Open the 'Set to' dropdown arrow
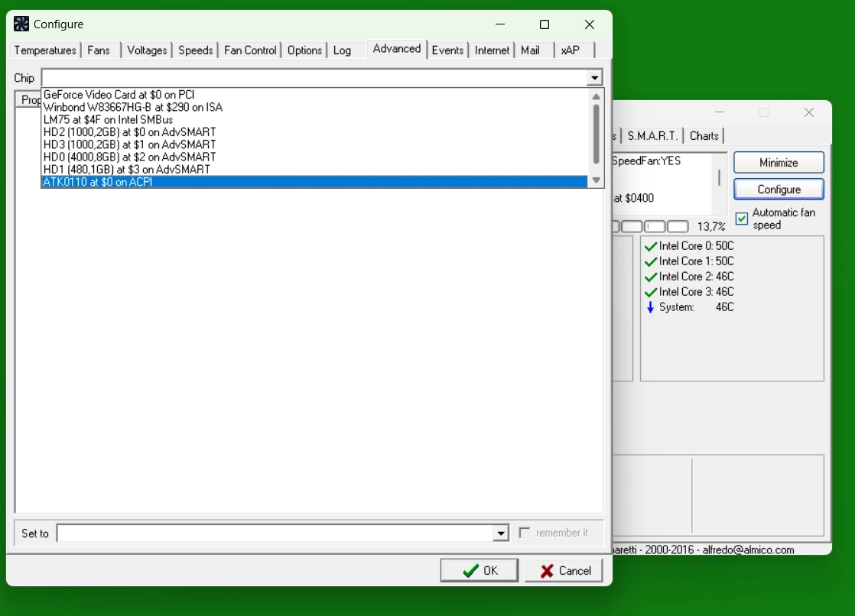The width and height of the screenshot is (855, 616). [501, 533]
